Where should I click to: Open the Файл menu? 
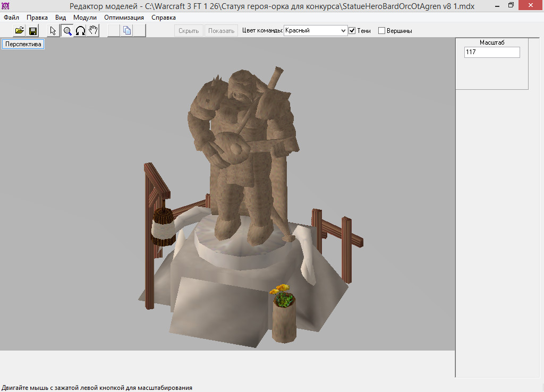tap(12, 18)
